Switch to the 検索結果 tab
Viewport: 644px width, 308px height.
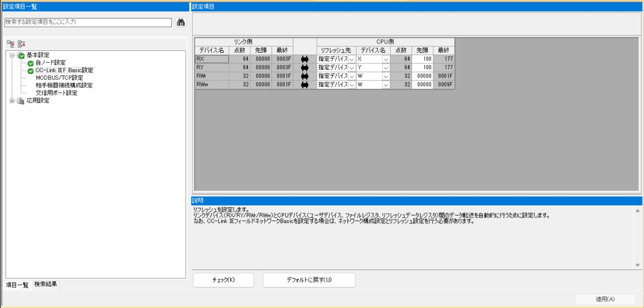(x=46, y=284)
